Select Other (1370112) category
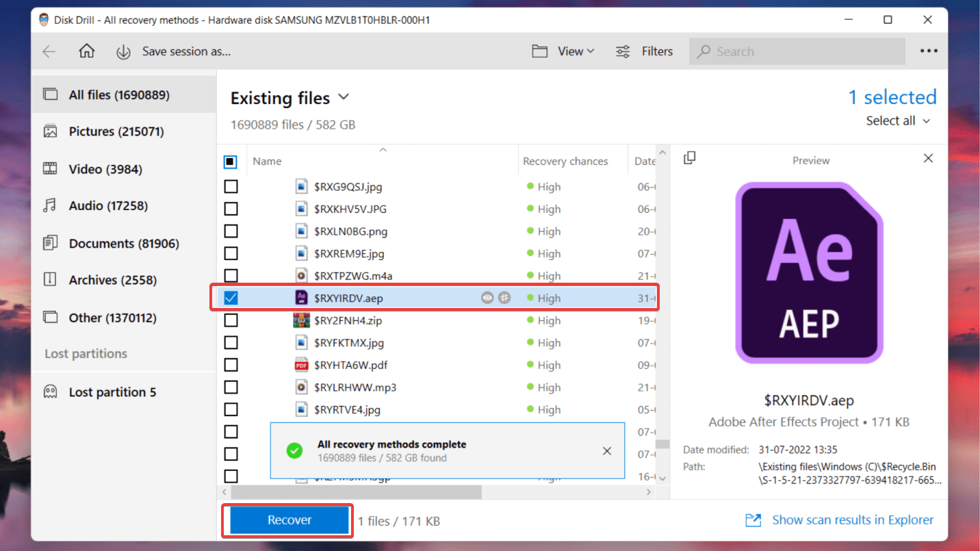Screen dimensions: 980x551 124,318
